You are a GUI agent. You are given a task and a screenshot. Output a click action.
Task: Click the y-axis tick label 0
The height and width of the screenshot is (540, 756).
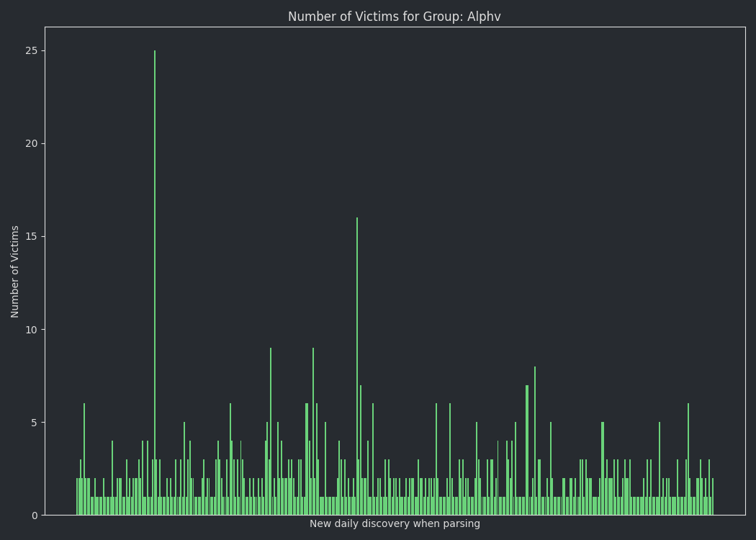pyautogui.click(x=35, y=516)
